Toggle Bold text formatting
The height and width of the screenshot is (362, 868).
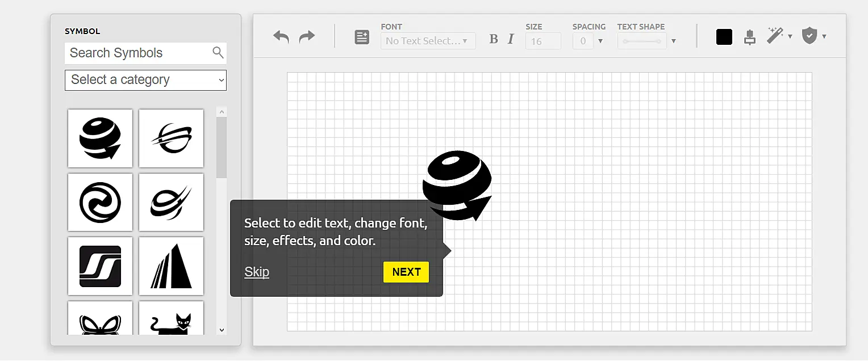point(494,39)
